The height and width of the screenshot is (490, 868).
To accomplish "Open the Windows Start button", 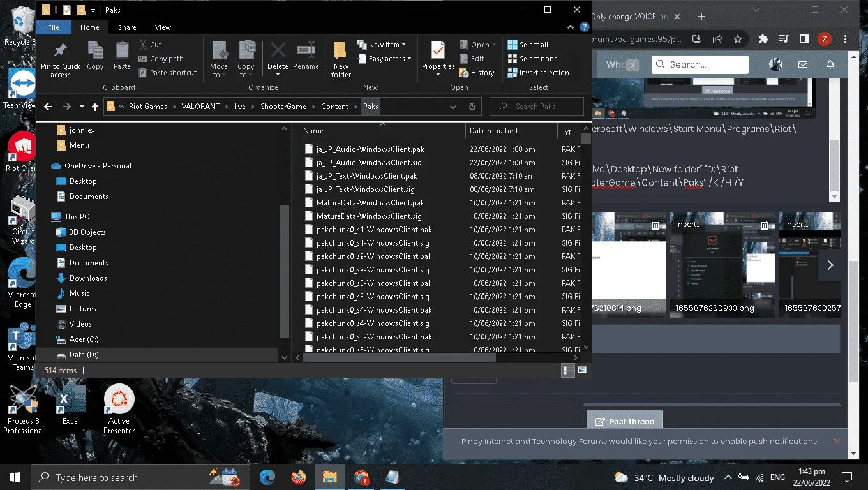I will click(x=15, y=477).
